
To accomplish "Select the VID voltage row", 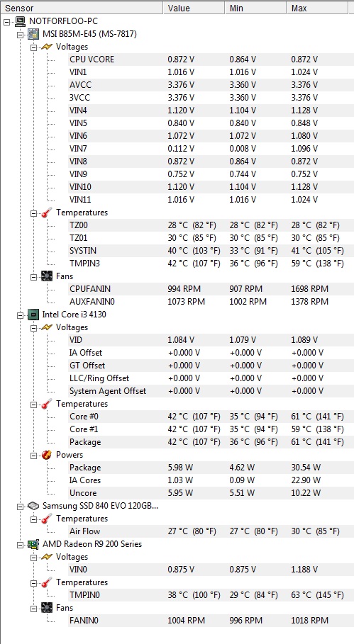I will (x=211, y=339).
